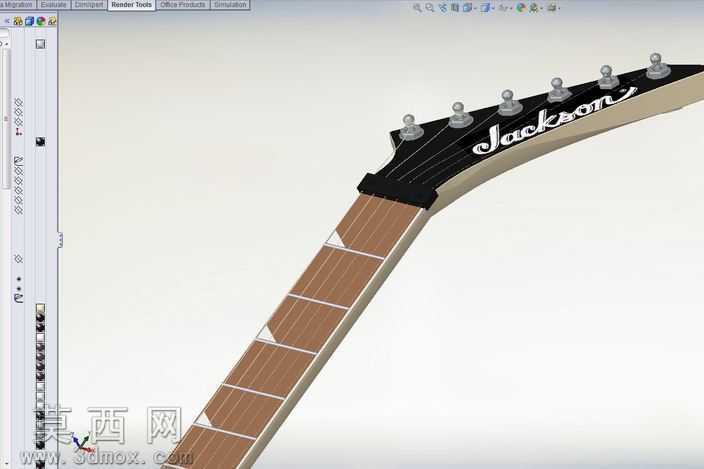Click the Previous View icon
Screen dimensions: 704x469
coord(443,8)
